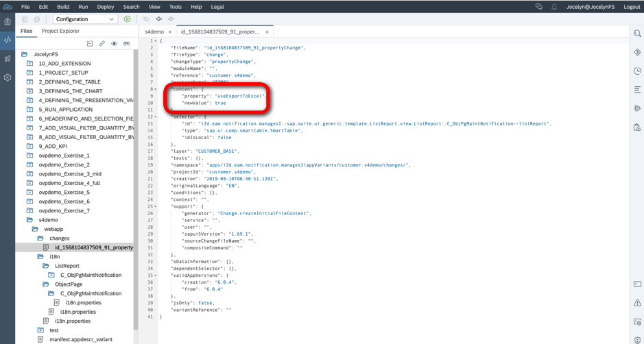Open the Outline pane icon
Viewport: 644px width, 344px height.
tap(637, 90)
